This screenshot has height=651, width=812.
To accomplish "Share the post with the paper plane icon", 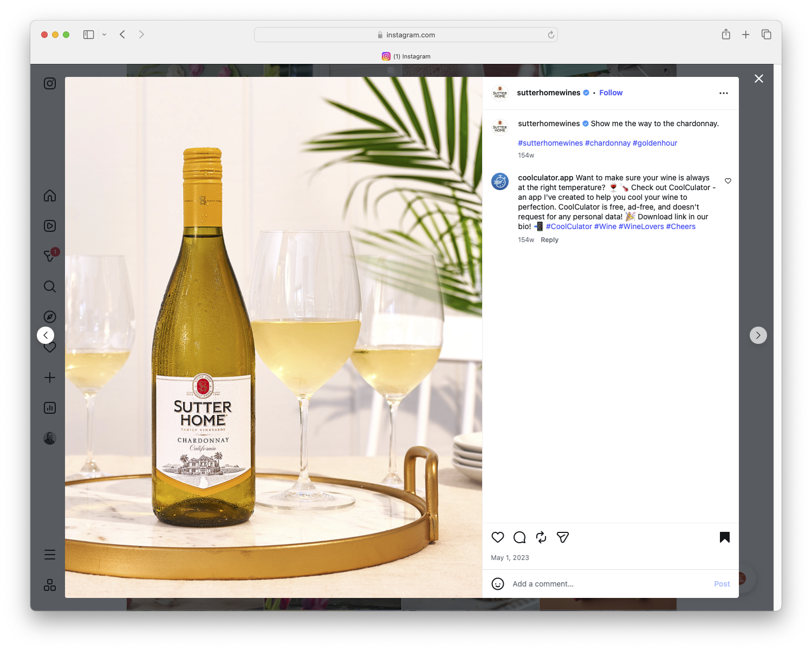I will click(563, 537).
